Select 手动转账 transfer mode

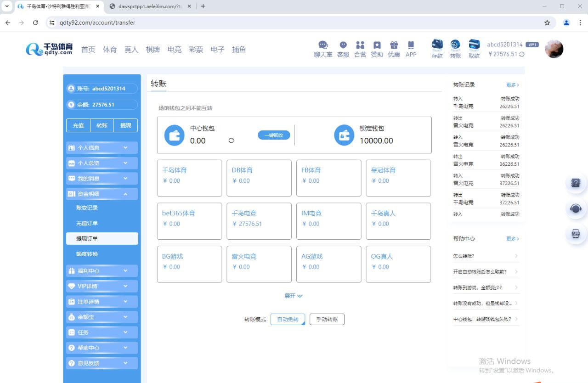click(327, 319)
